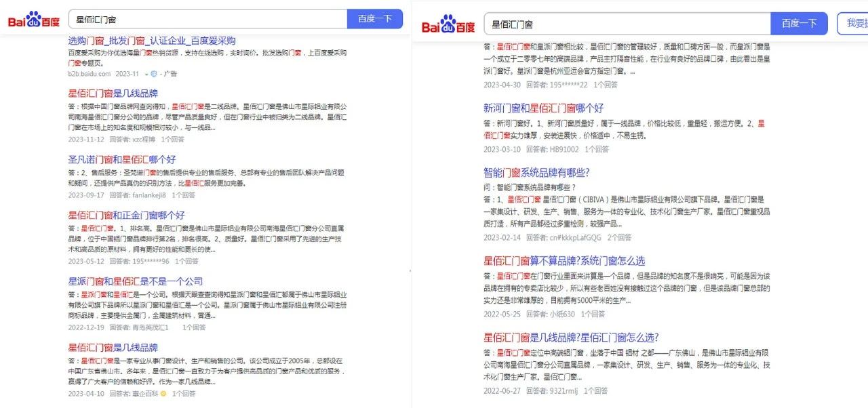The width and height of the screenshot is (868, 408).
Task: Open the result 星派门窗和星佰汇是不是一个公司
Action: coord(136,281)
